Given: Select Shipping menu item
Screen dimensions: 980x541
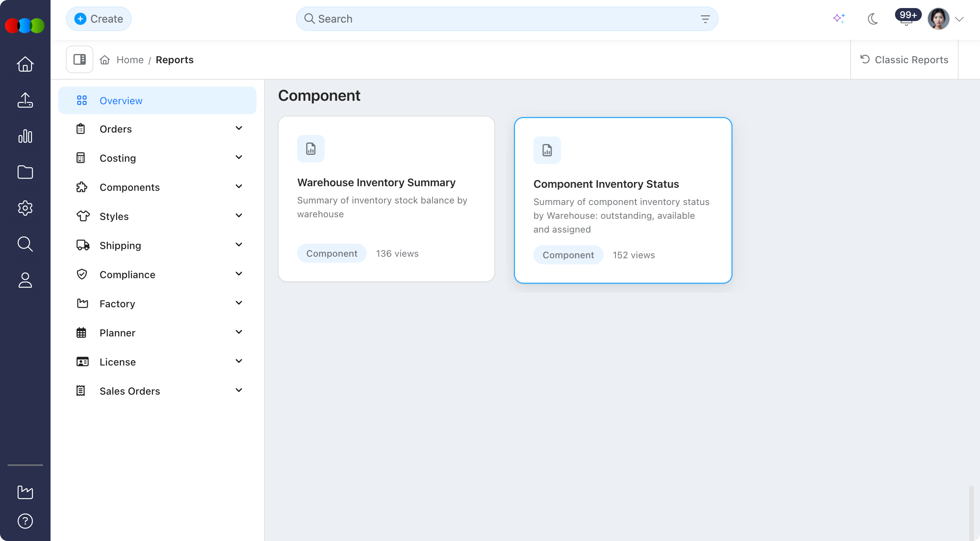Looking at the screenshot, I should pyautogui.click(x=157, y=245).
